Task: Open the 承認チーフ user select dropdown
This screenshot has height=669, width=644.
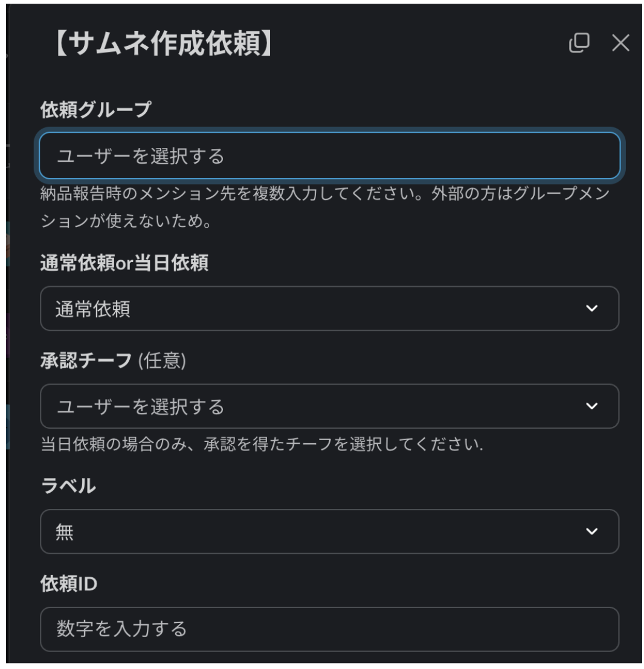Action: 314,406
